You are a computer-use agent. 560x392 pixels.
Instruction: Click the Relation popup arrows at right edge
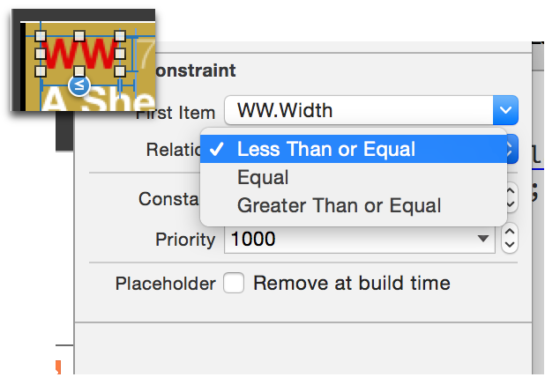coord(511,149)
